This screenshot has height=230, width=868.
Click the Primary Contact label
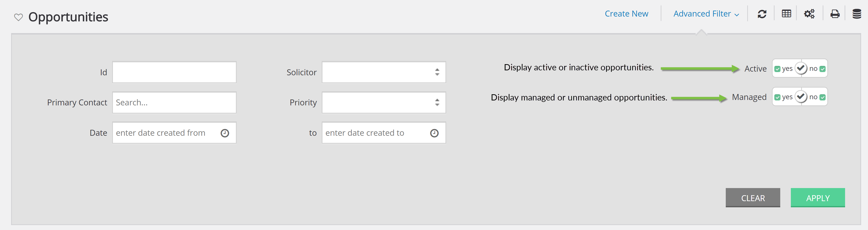(x=77, y=103)
